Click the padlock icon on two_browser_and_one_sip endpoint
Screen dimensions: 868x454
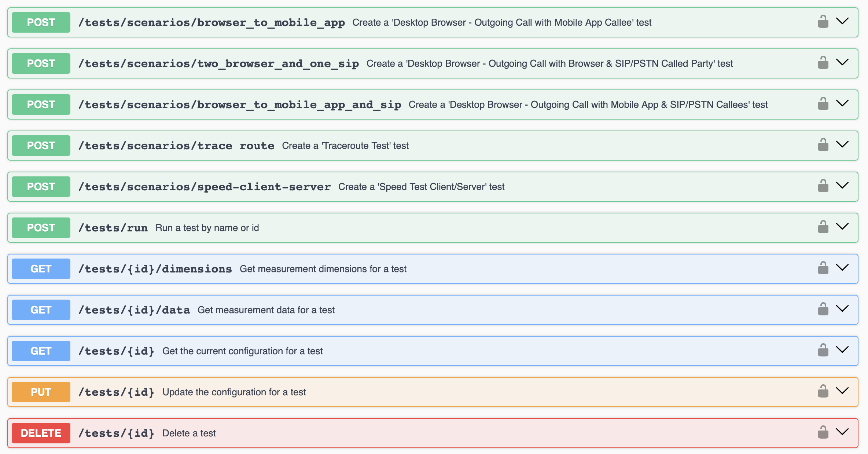click(823, 63)
